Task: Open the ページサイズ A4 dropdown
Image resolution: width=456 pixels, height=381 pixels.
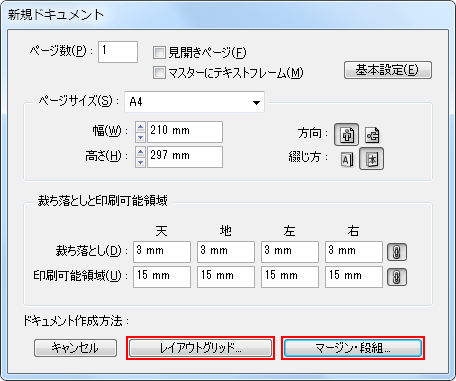Action: 194,102
